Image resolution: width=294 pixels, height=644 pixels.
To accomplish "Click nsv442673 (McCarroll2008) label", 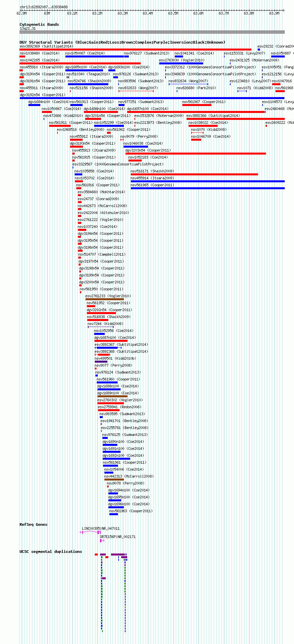I will click(x=102, y=206).
